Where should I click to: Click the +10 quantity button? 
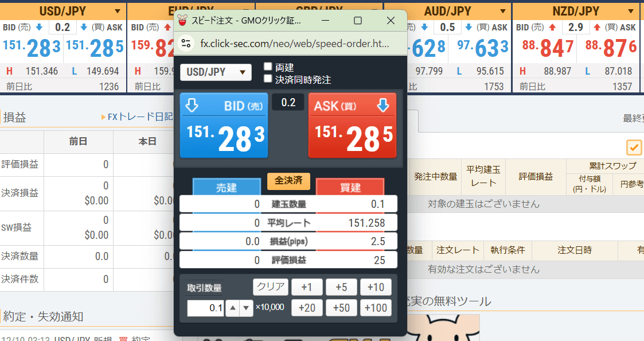point(376,287)
